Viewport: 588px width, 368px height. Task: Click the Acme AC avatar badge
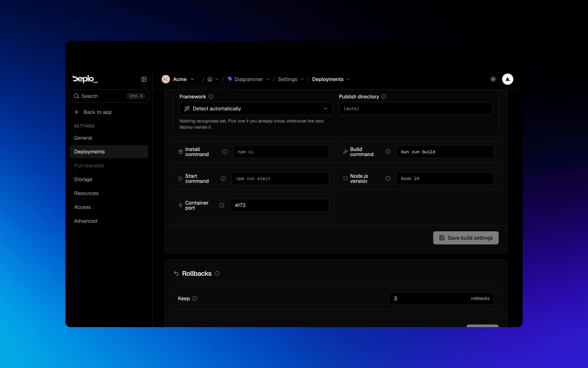coord(166,79)
